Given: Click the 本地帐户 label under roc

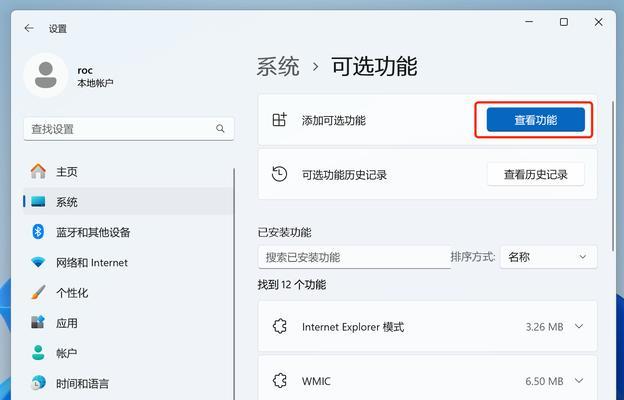Looking at the screenshot, I should coord(95,83).
